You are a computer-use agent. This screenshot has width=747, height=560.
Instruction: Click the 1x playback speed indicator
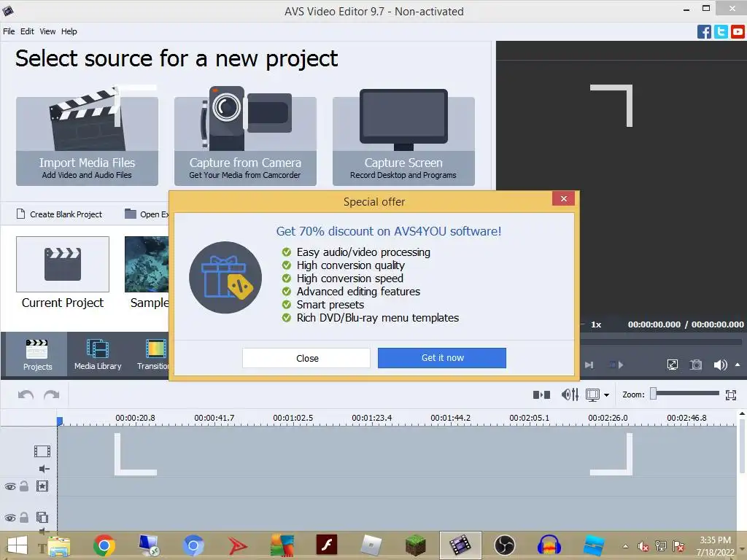click(x=596, y=324)
